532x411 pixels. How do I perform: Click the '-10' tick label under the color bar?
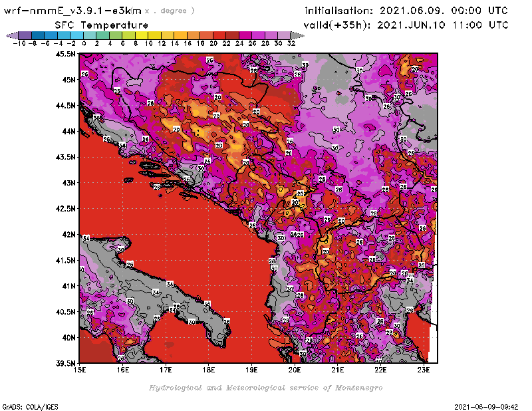[19, 43]
